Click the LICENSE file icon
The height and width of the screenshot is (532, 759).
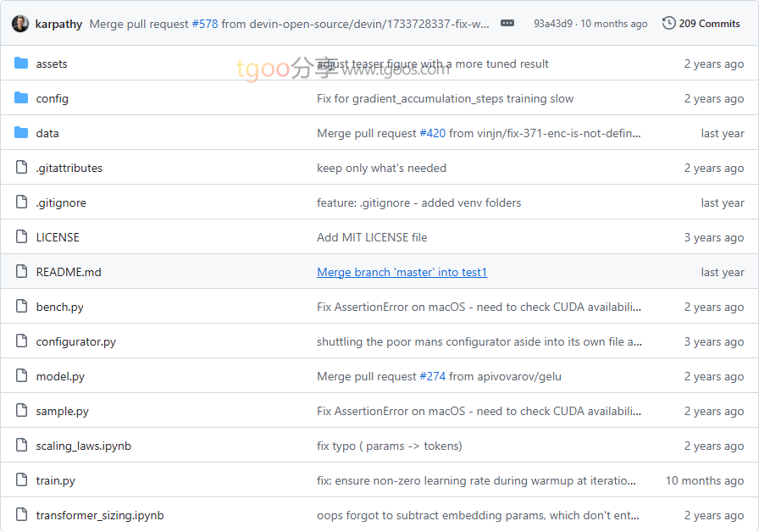(21, 237)
